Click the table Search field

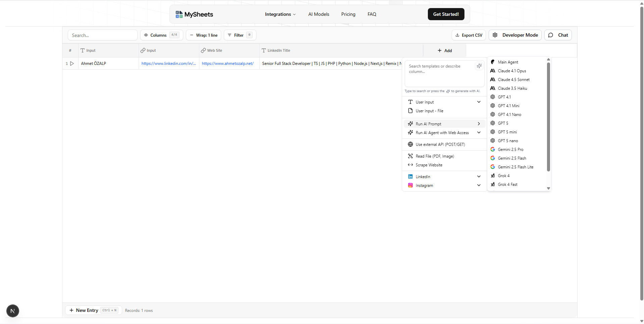pyautogui.click(x=102, y=35)
